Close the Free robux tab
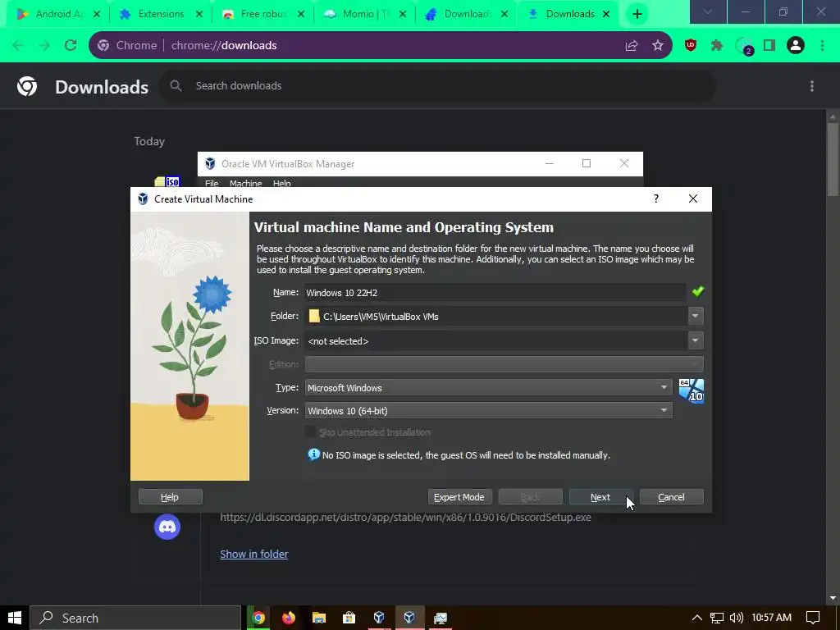 (x=301, y=14)
